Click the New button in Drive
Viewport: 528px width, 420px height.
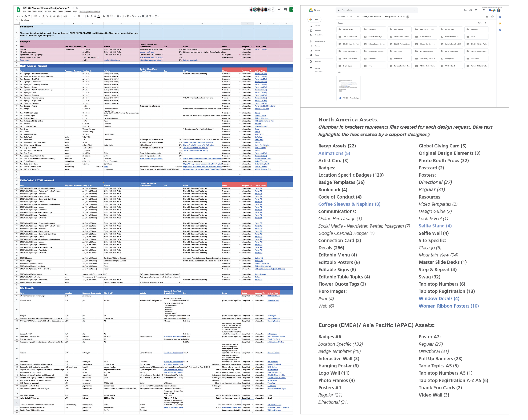[x=314, y=19]
